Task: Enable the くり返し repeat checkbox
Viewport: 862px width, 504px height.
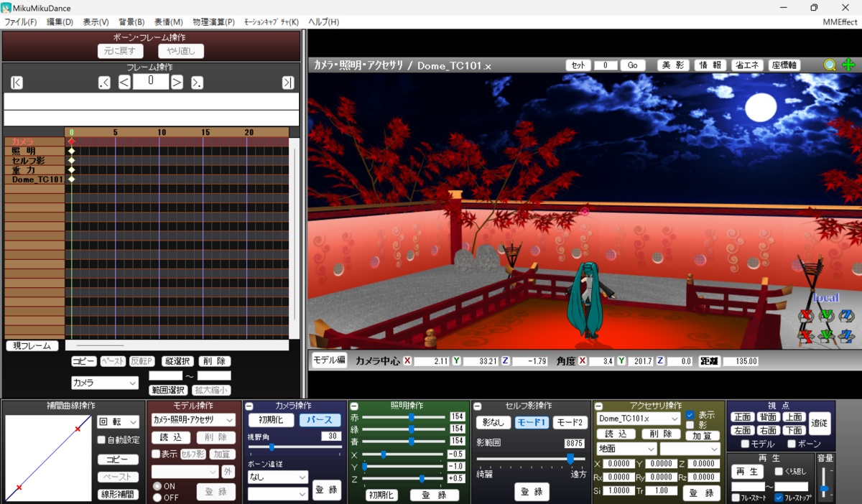Action: pos(779,472)
